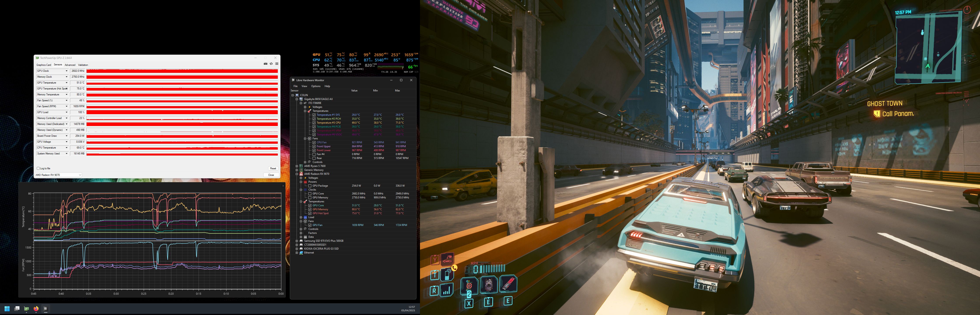Image resolution: width=980 pixels, height=315 pixels.
Task: Click the Board Power Draw graph bar
Action: (x=182, y=136)
